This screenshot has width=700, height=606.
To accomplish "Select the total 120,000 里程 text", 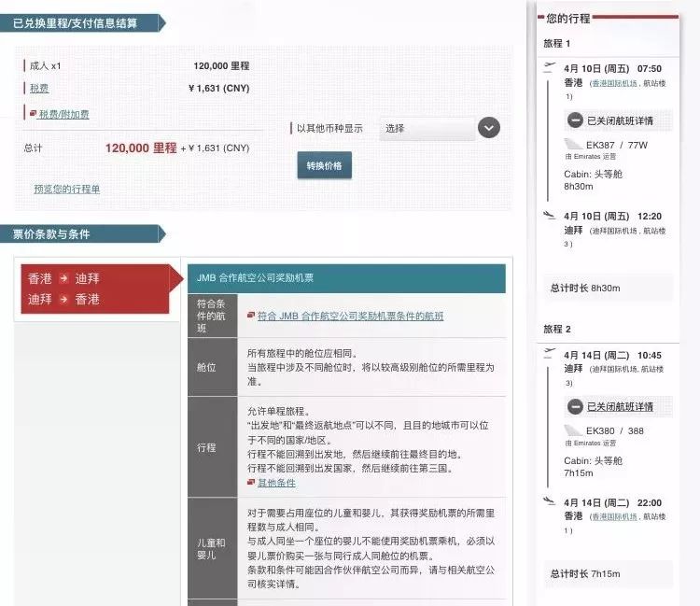I will click(x=141, y=148).
